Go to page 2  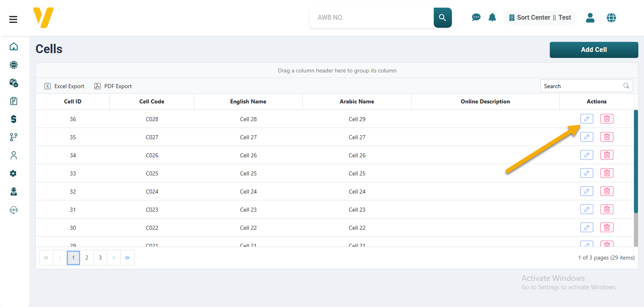point(87,258)
